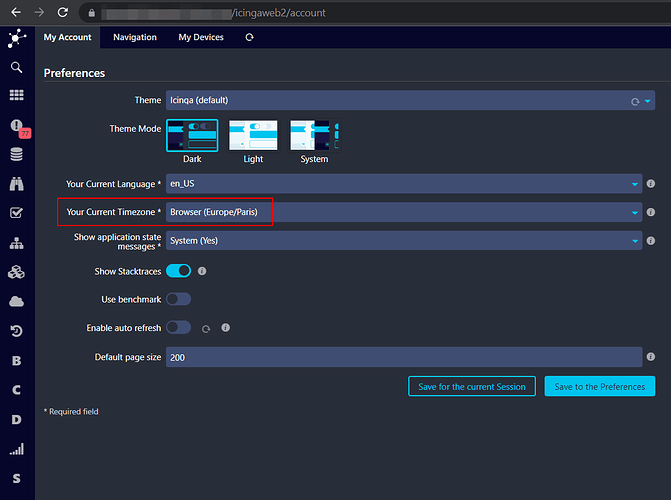The height and width of the screenshot is (500, 671).
Task: Click Save for the current Session
Action: click(x=472, y=387)
